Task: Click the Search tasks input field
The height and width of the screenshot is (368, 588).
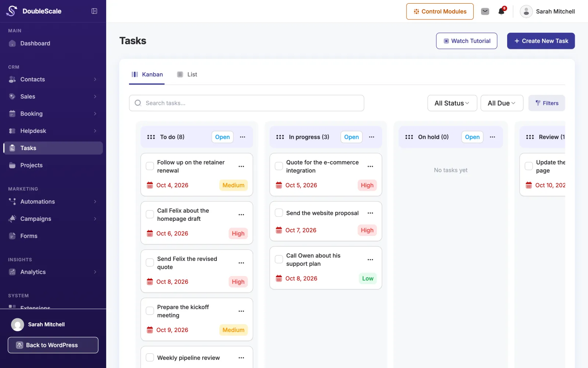Action: click(x=247, y=103)
